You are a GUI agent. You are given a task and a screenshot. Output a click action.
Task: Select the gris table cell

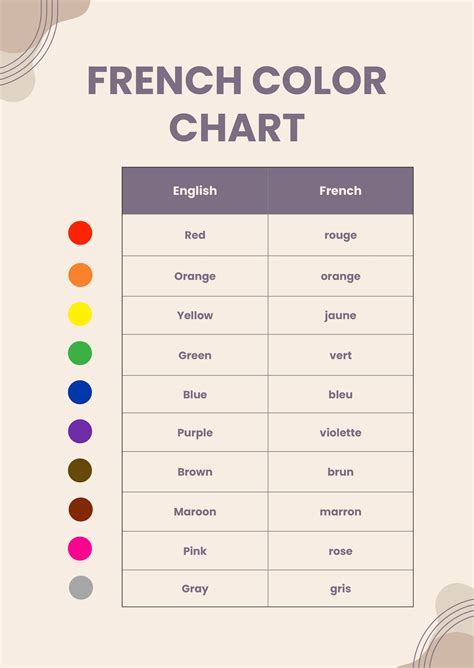pyautogui.click(x=341, y=589)
